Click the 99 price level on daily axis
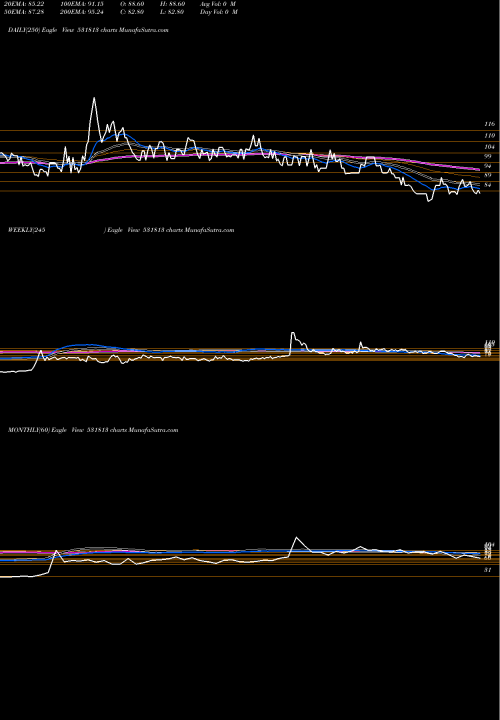The image size is (500, 720). pos(488,157)
